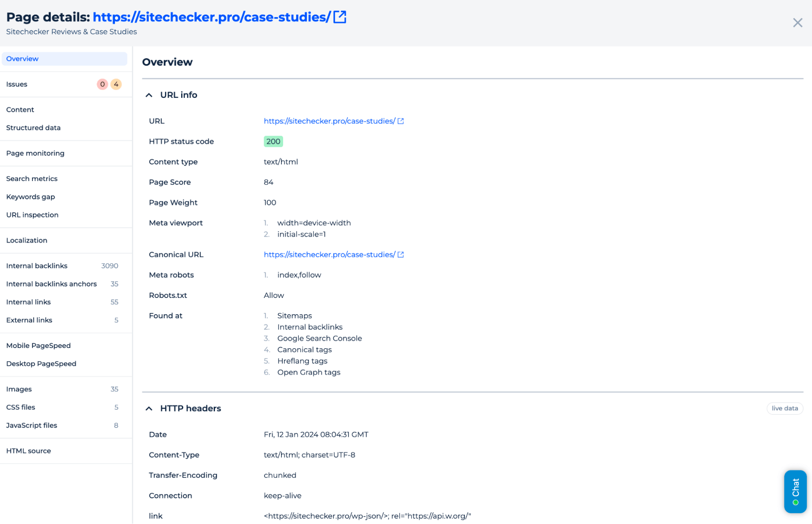Select Canonical tags list entry
The width and height of the screenshot is (812, 524).
304,350
